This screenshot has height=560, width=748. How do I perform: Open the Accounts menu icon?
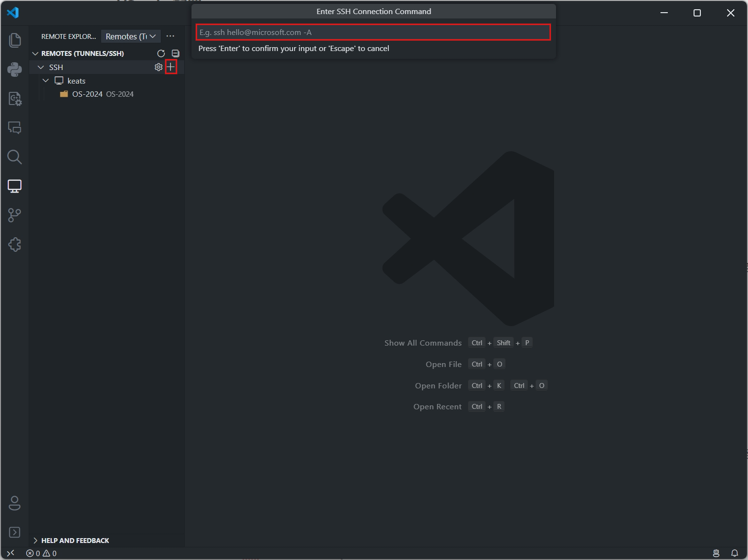15,503
